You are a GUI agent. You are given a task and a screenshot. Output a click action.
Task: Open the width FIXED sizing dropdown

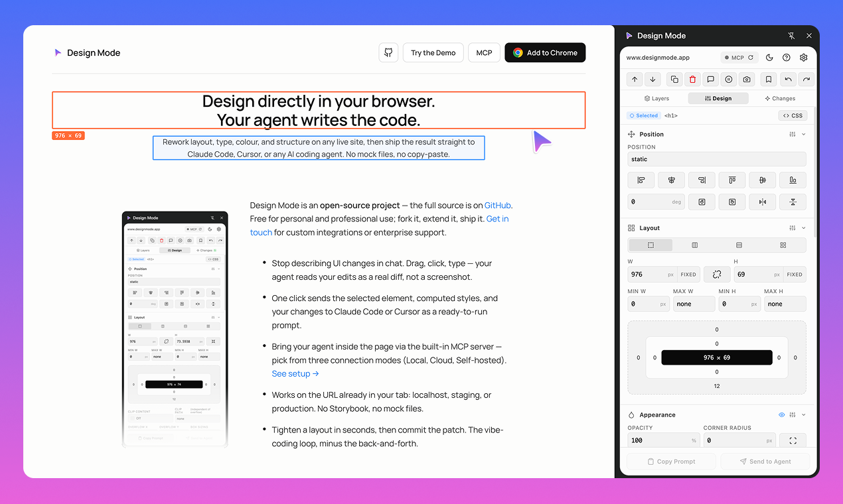688,275
